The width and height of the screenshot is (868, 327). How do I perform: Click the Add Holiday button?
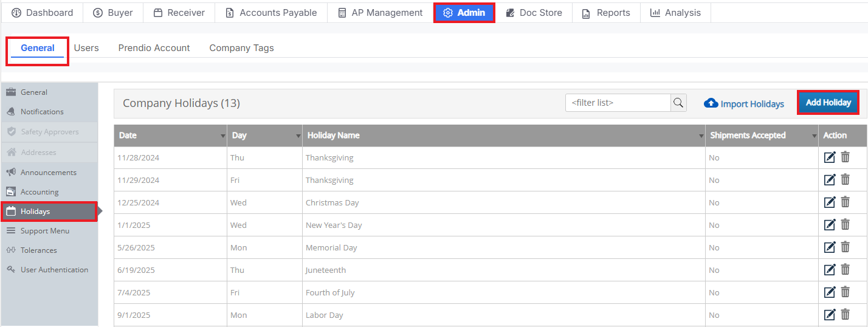828,103
